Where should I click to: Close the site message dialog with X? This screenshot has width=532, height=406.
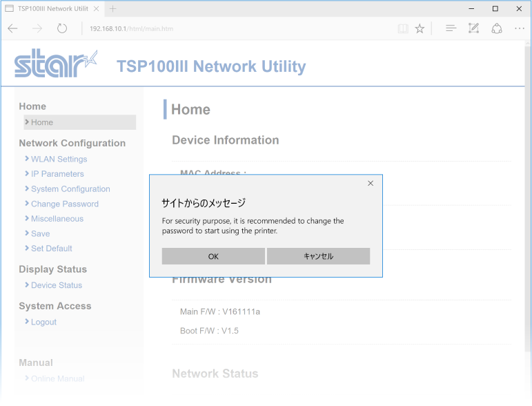(x=371, y=183)
